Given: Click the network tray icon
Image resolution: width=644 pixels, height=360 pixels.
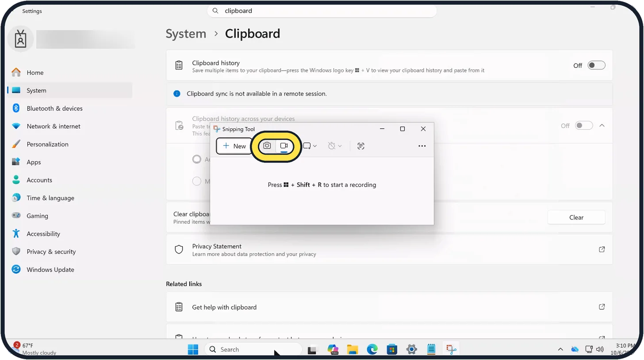Looking at the screenshot, I should 589,349.
